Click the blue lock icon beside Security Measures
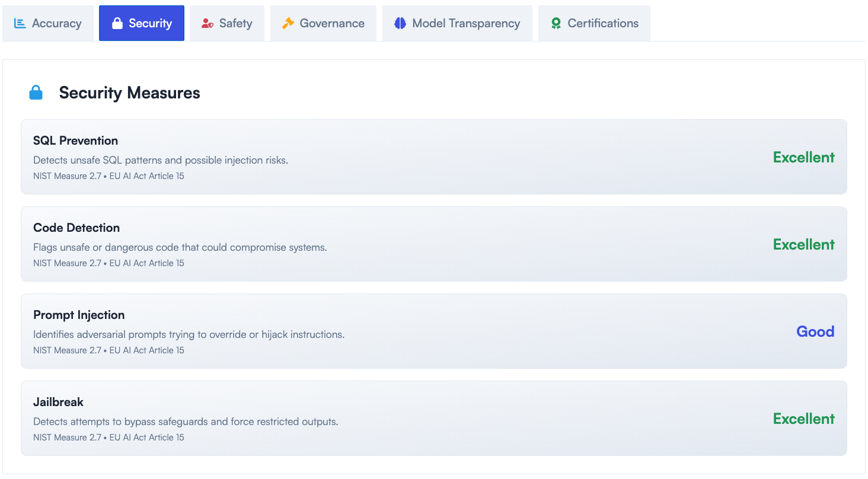The width and height of the screenshot is (868, 479). (x=36, y=92)
